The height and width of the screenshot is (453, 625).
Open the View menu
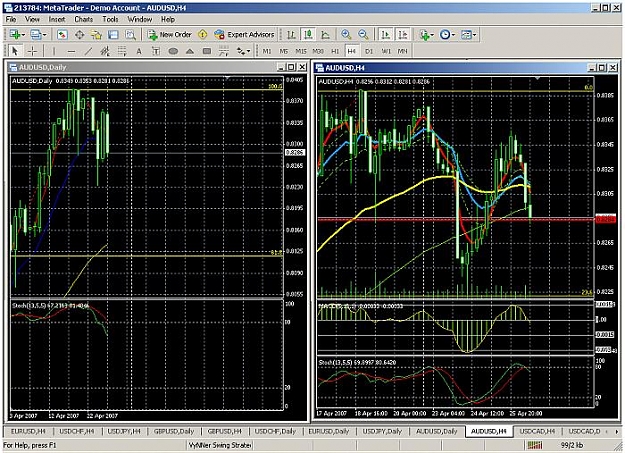tap(32, 19)
